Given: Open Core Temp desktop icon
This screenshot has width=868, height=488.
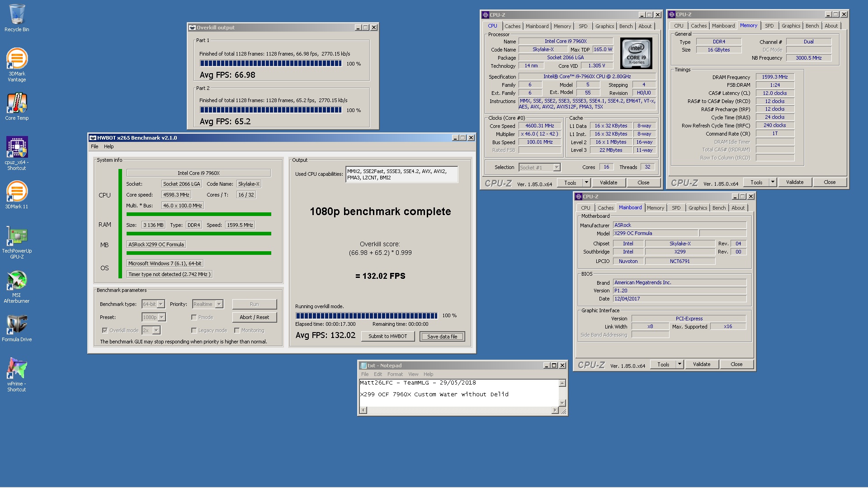Looking at the screenshot, I should coord(17,107).
